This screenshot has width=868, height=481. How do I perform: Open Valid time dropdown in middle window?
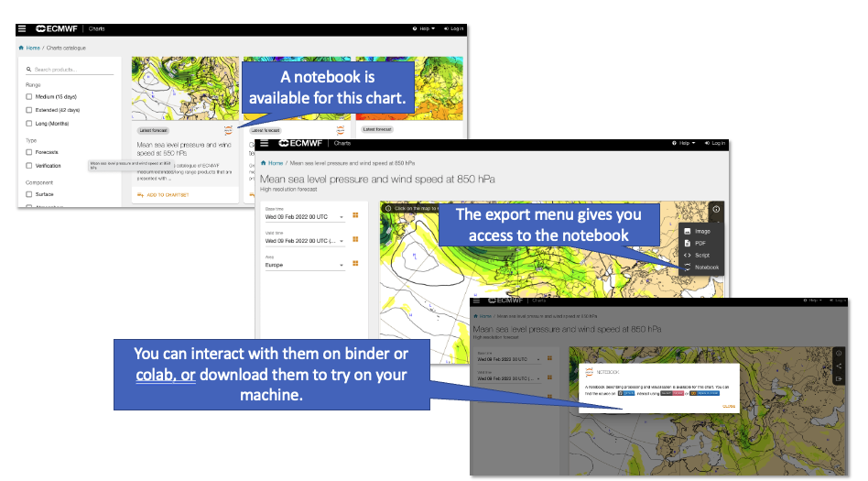pyautogui.click(x=305, y=240)
